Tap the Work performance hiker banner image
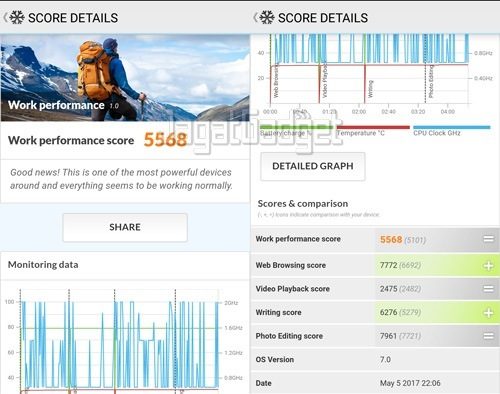This screenshot has width=500, height=394. pos(125,78)
